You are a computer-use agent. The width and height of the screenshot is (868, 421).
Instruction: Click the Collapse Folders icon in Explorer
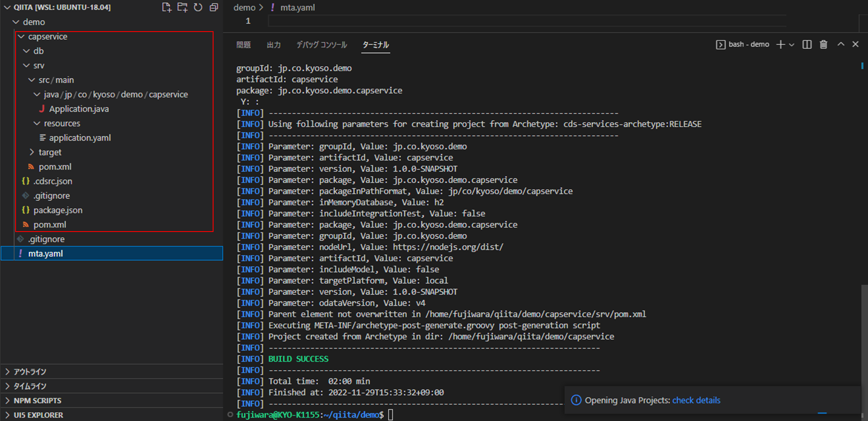click(x=214, y=7)
